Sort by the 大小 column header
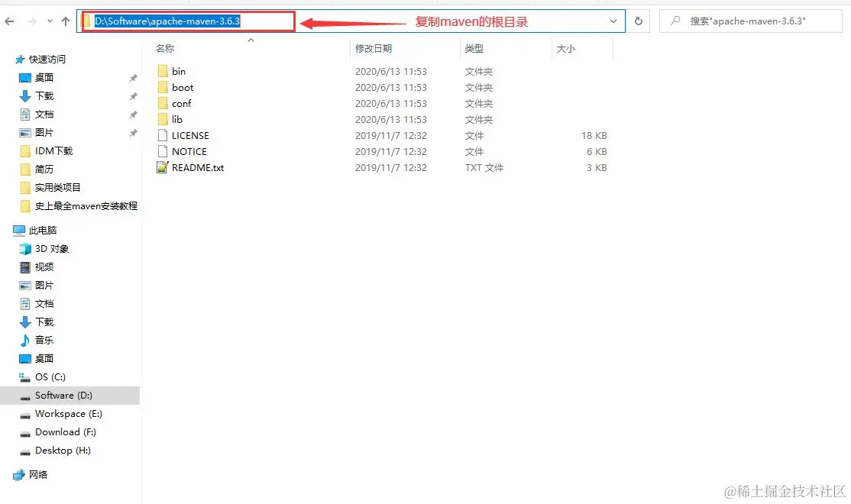 click(565, 48)
